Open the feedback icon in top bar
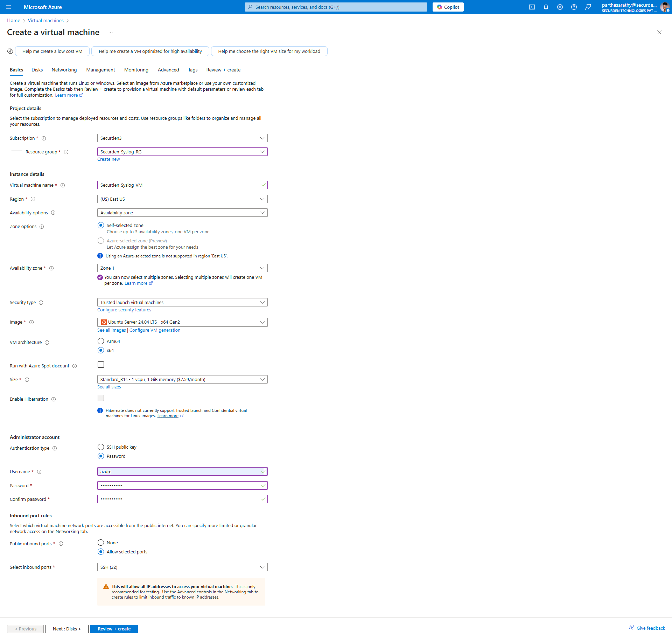The width and height of the screenshot is (672, 642). coord(588,7)
